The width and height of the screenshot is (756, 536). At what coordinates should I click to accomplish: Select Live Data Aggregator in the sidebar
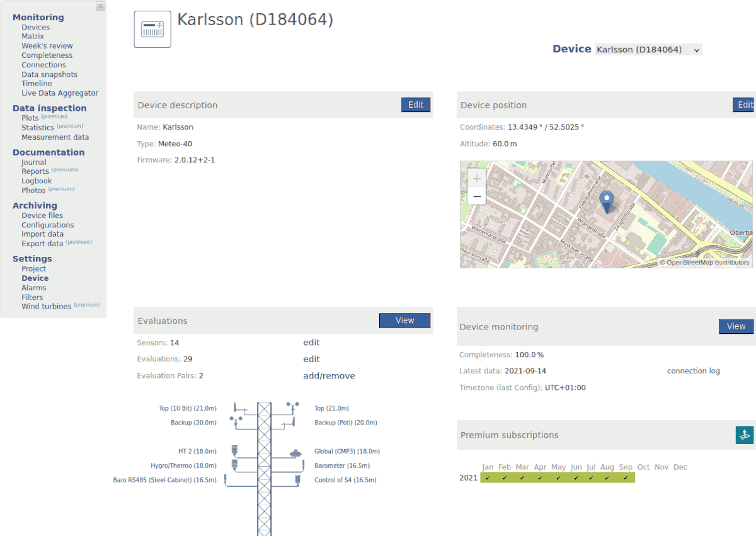60,93
